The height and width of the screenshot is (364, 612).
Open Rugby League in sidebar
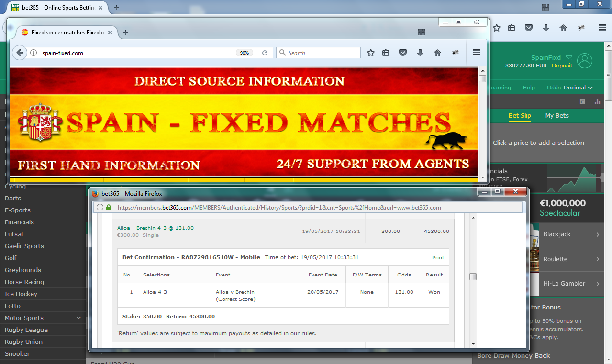coord(26,330)
